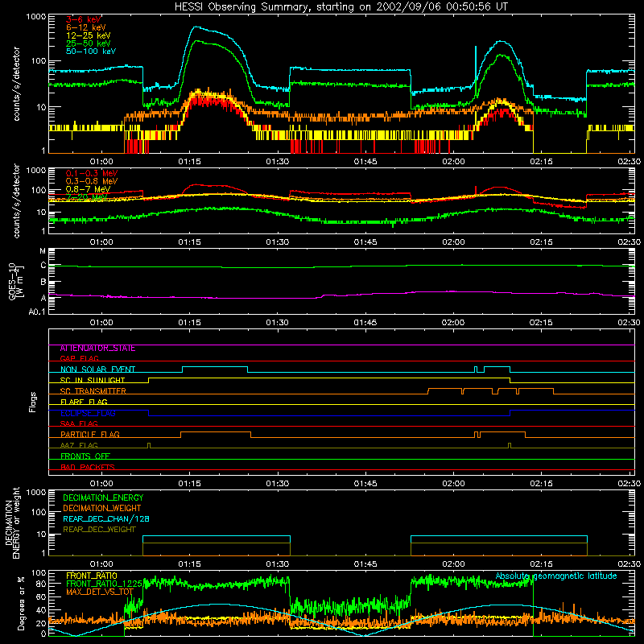
Task: Select the "SC_TRANSMITTER" flag label
Action: pyautogui.click(x=93, y=391)
